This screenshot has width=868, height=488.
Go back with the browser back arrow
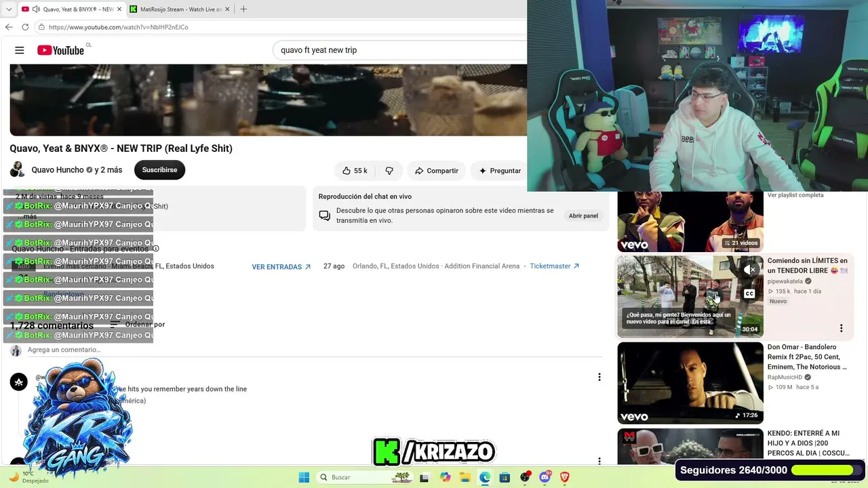[9, 27]
